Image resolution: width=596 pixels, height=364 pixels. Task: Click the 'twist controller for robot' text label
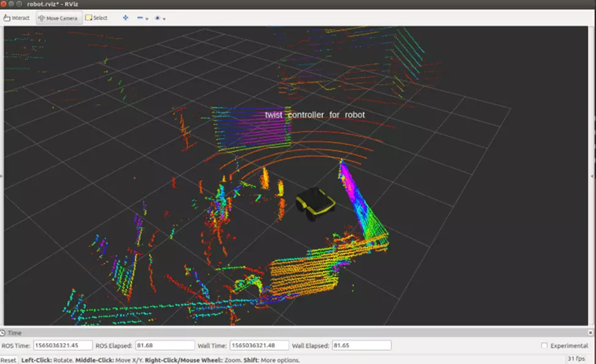(315, 115)
